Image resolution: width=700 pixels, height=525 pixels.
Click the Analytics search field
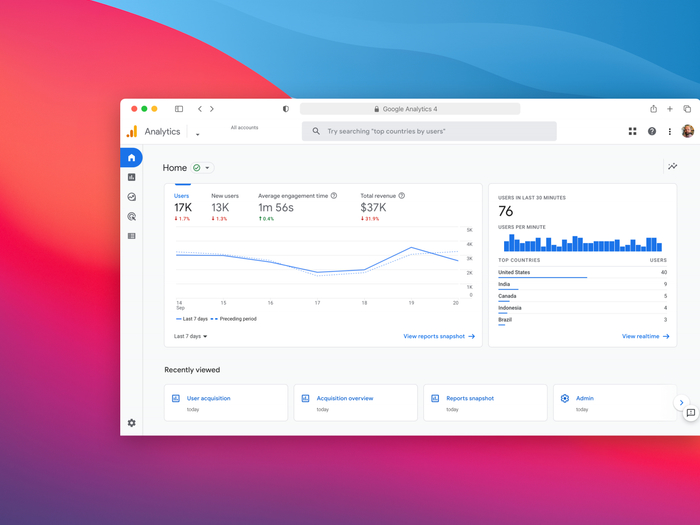click(430, 131)
